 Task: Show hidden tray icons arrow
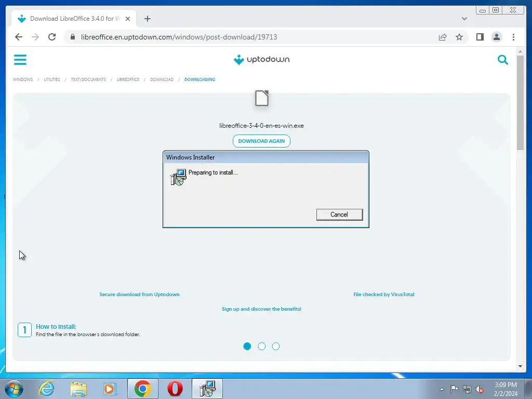click(442, 389)
